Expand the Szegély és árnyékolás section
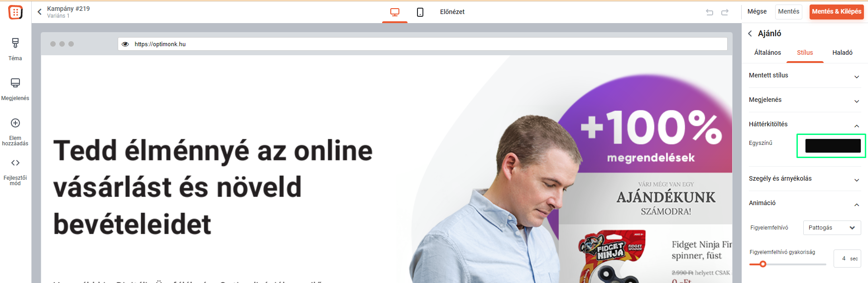 click(805, 179)
